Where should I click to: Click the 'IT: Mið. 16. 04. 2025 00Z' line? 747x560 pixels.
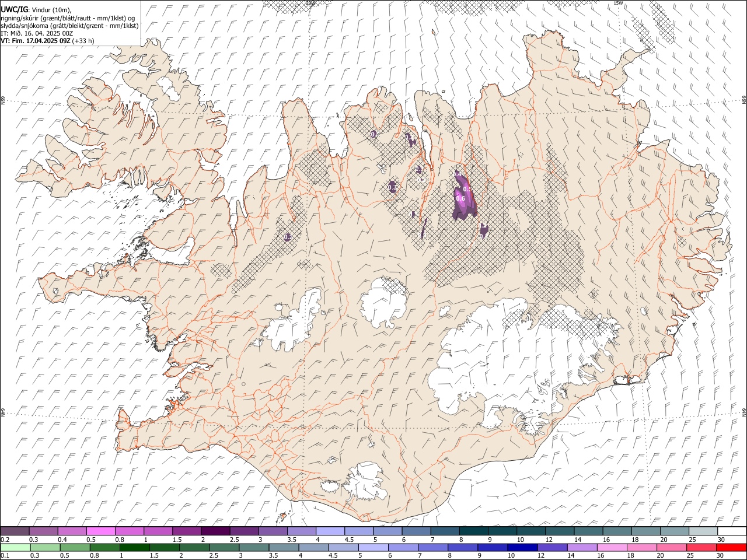37,33
